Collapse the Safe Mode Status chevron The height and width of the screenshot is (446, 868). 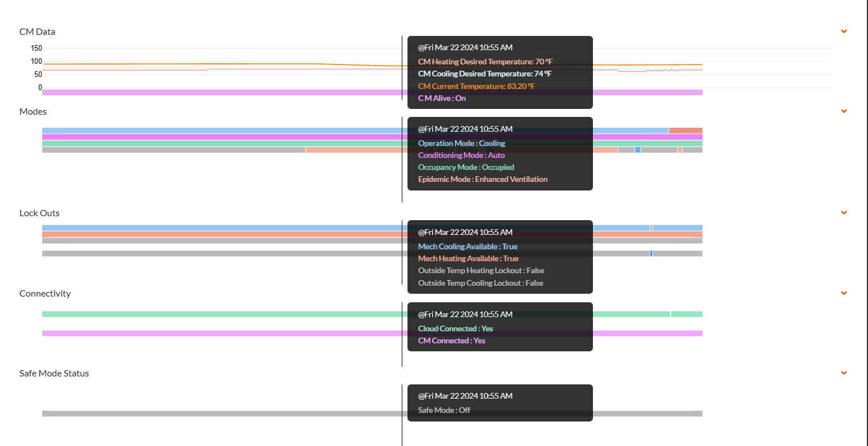coord(844,373)
